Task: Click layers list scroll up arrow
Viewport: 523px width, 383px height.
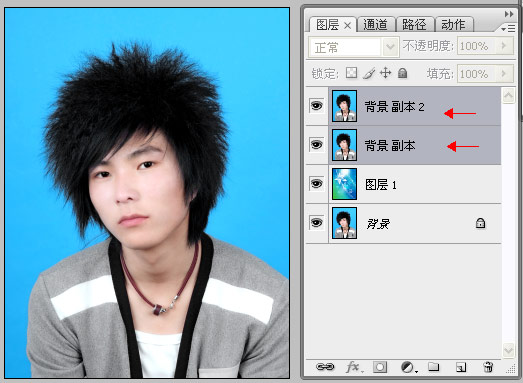Action: [x=508, y=96]
